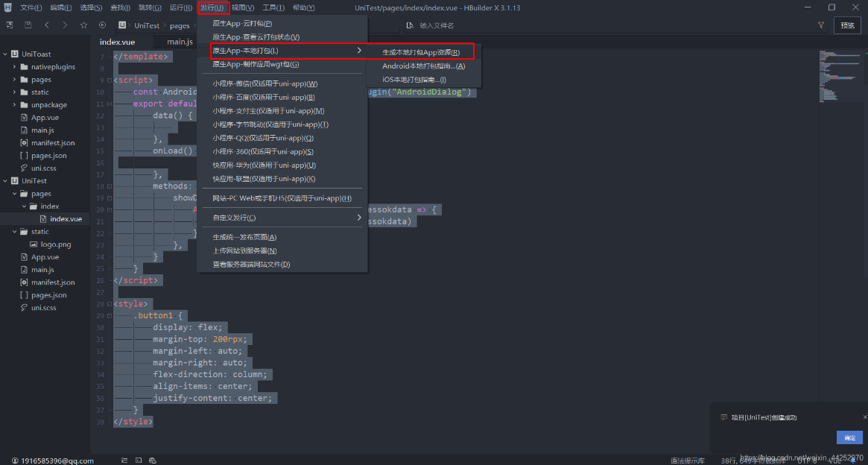Click the filter funnel icon

pos(821,25)
